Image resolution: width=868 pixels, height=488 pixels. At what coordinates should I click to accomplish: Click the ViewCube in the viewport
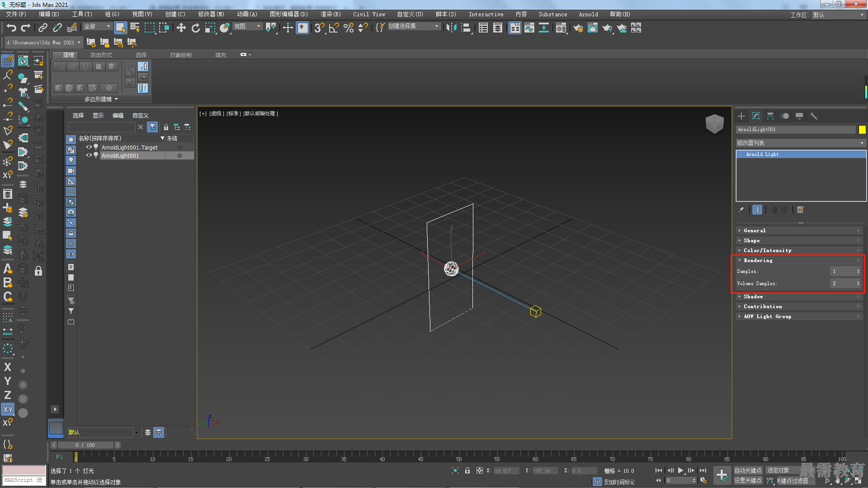coord(714,123)
